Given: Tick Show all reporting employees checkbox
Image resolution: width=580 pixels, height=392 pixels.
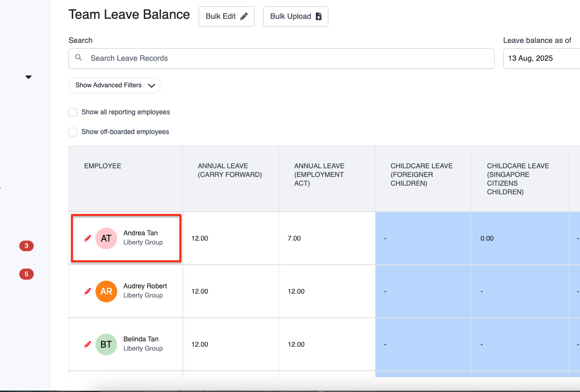Looking at the screenshot, I should coord(73,112).
